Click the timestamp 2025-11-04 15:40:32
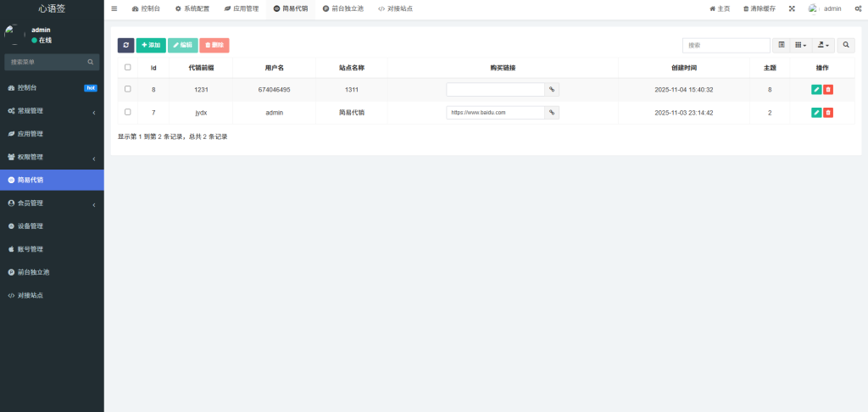Screen dimensions: 868x412 tap(684, 90)
